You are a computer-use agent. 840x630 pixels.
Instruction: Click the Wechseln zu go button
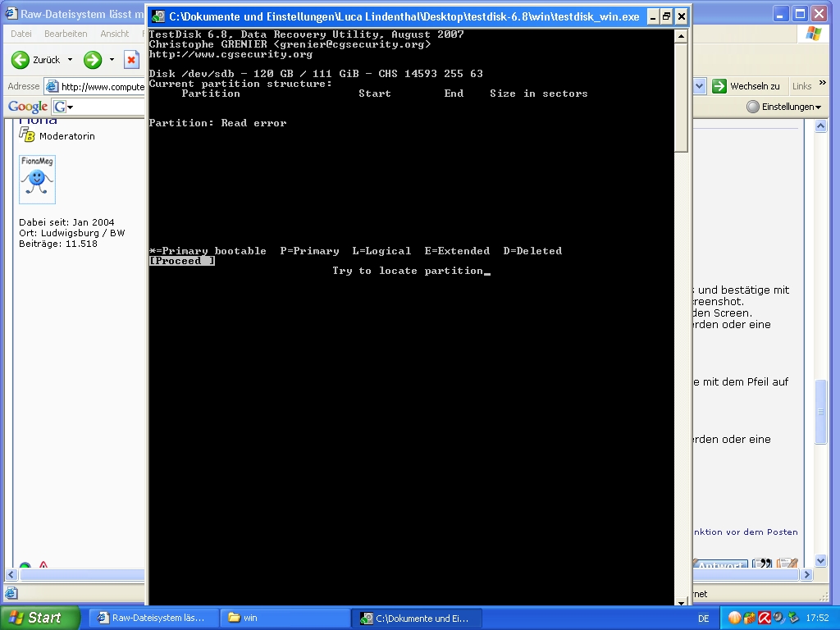click(746, 86)
